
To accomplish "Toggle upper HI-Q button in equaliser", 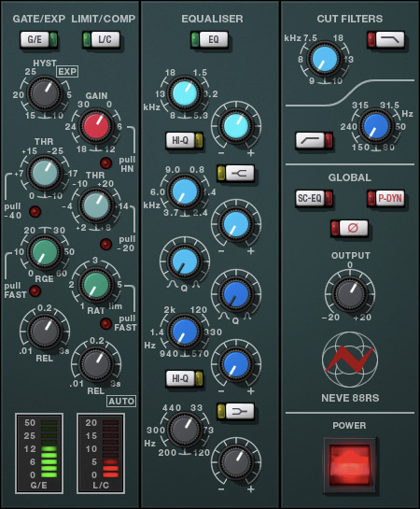I will pyautogui.click(x=184, y=140).
